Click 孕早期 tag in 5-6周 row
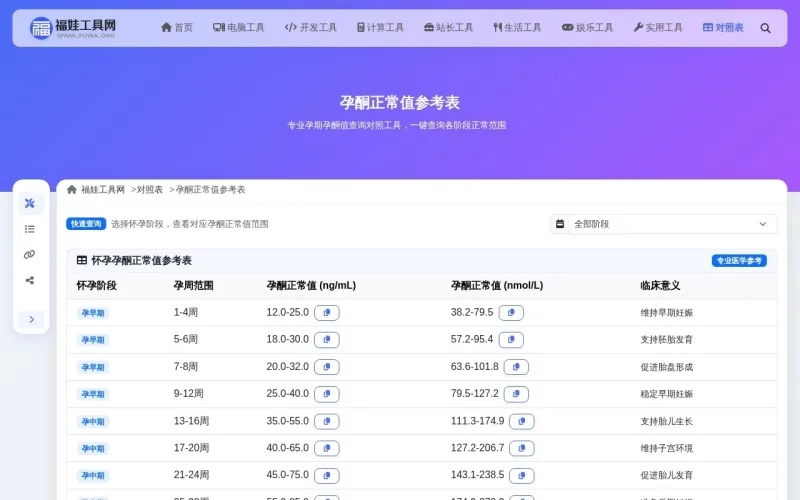800x500 pixels. click(93, 340)
